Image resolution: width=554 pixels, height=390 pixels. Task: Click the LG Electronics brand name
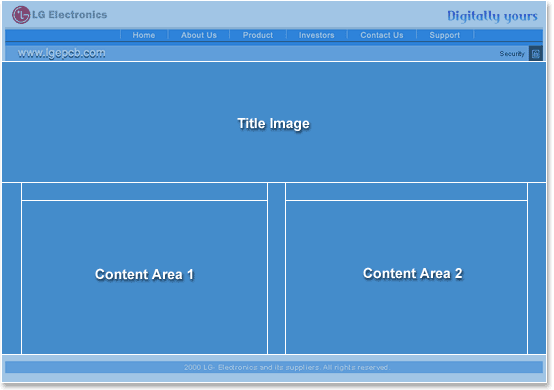70,14
